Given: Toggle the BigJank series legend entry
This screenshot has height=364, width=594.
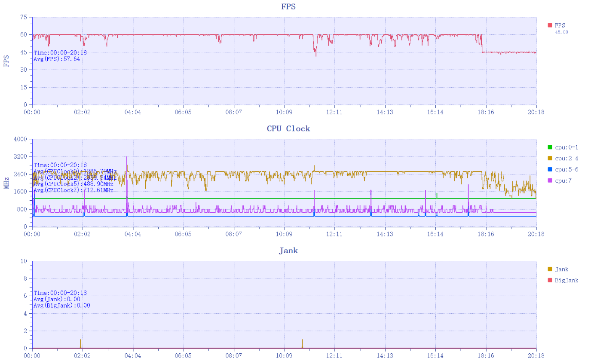Looking at the screenshot, I should click(x=550, y=280).
